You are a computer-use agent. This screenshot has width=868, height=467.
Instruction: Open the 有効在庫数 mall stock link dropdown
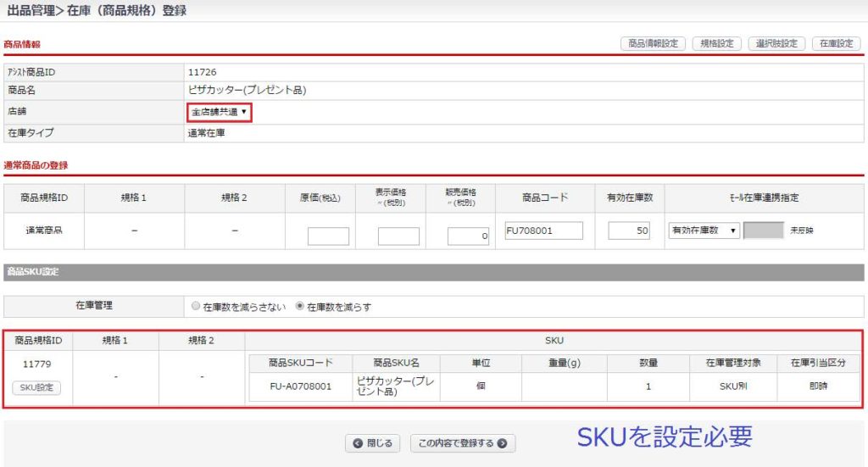[704, 231]
